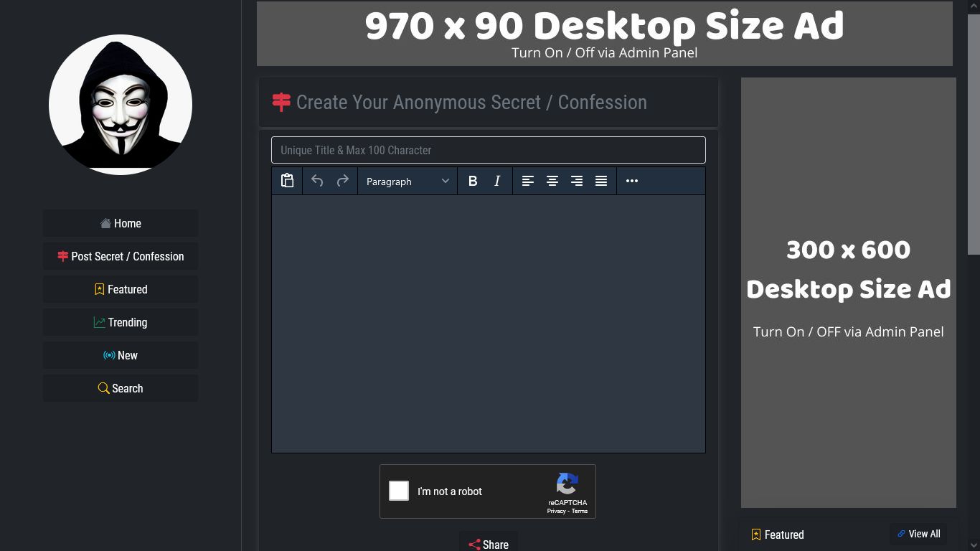
Task: Apply justify text alignment
Action: (601, 181)
